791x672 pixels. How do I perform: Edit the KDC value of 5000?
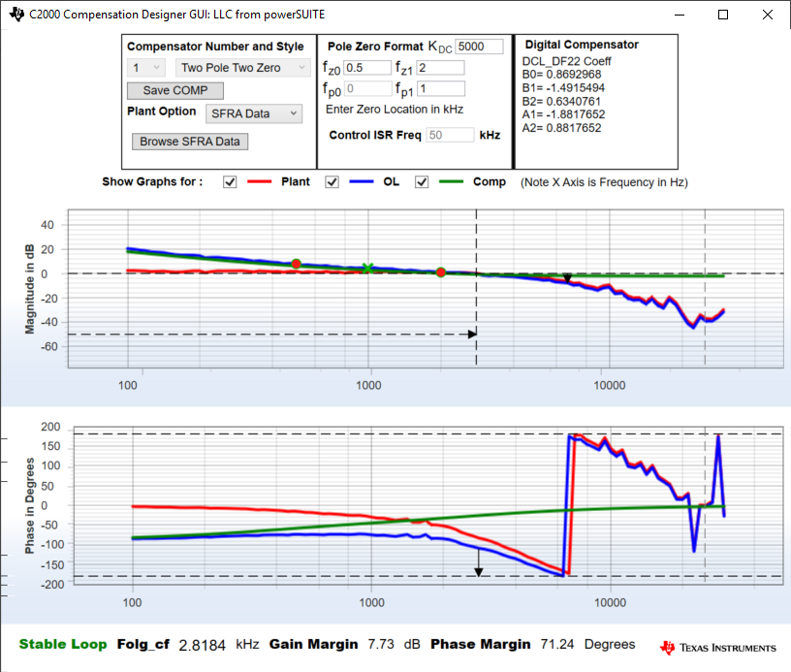[482, 46]
